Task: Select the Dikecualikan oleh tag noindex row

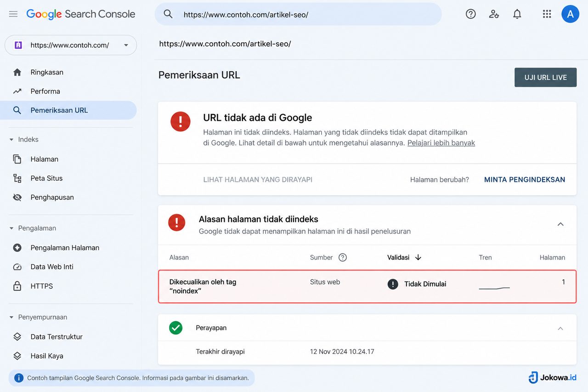Action: 367,286
